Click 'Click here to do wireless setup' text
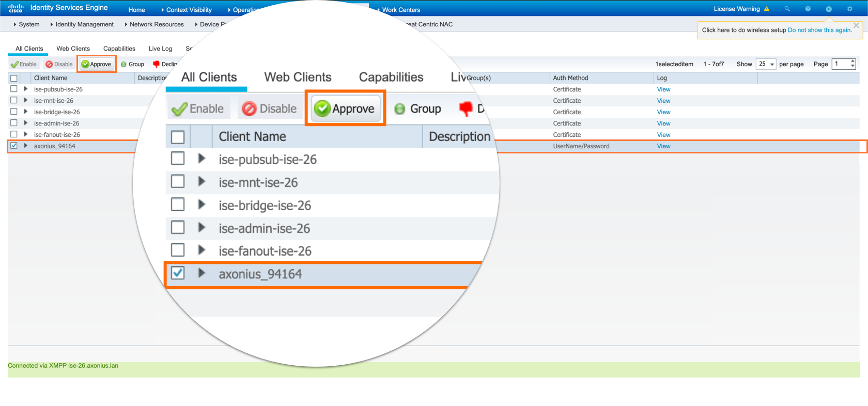The height and width of the screenshot is (406, 868). click(x=744, y=30)
